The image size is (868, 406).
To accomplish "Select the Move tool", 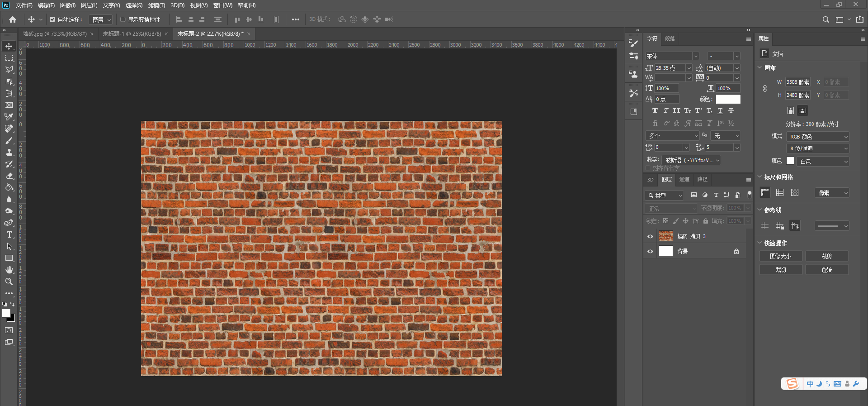I will pyautogui.click(x=9, y=46).
